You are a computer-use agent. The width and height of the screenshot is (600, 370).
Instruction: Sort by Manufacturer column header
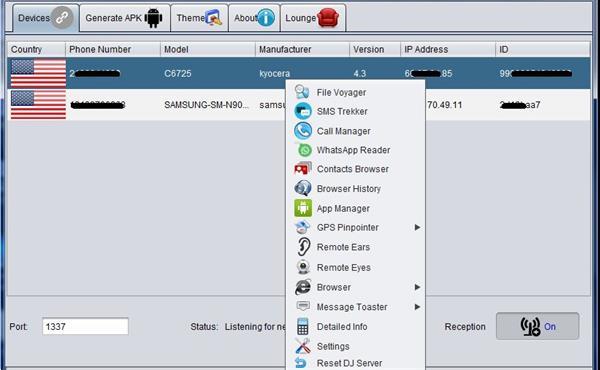(x=302, y=49)
